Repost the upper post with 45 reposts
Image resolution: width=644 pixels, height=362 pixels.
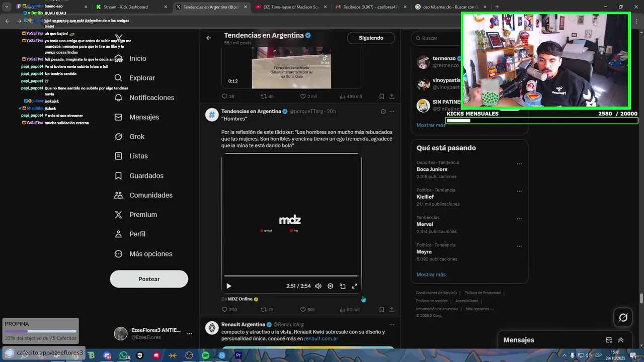tap(267, 97)
